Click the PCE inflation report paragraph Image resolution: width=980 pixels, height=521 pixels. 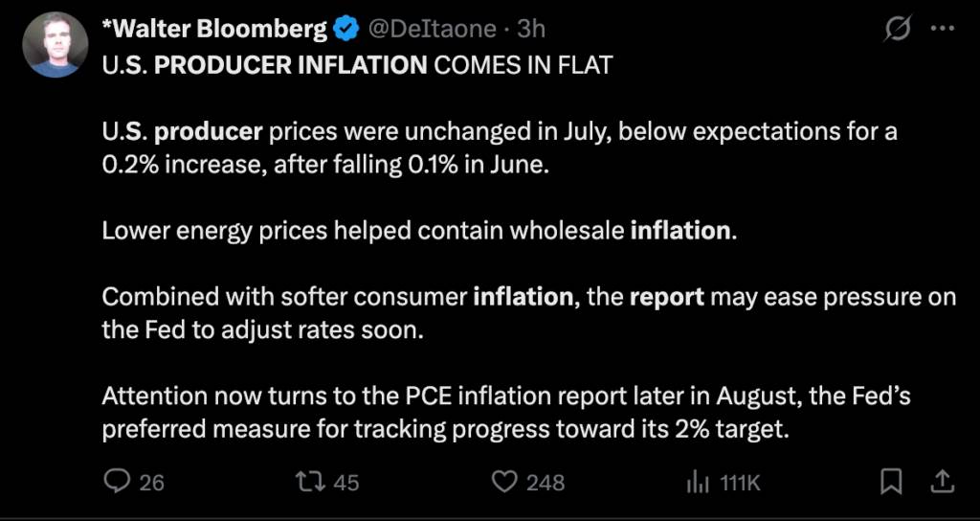[x=506, y=414]
